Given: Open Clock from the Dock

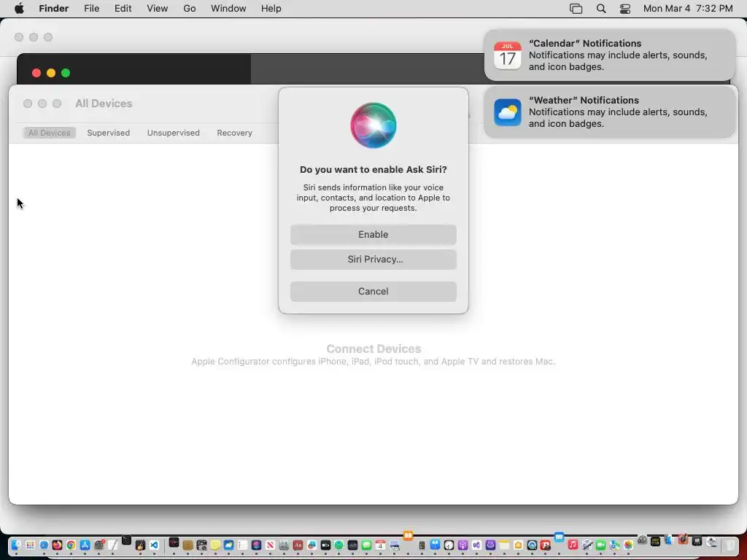Looking at the screenshot, I should [449, 545].
